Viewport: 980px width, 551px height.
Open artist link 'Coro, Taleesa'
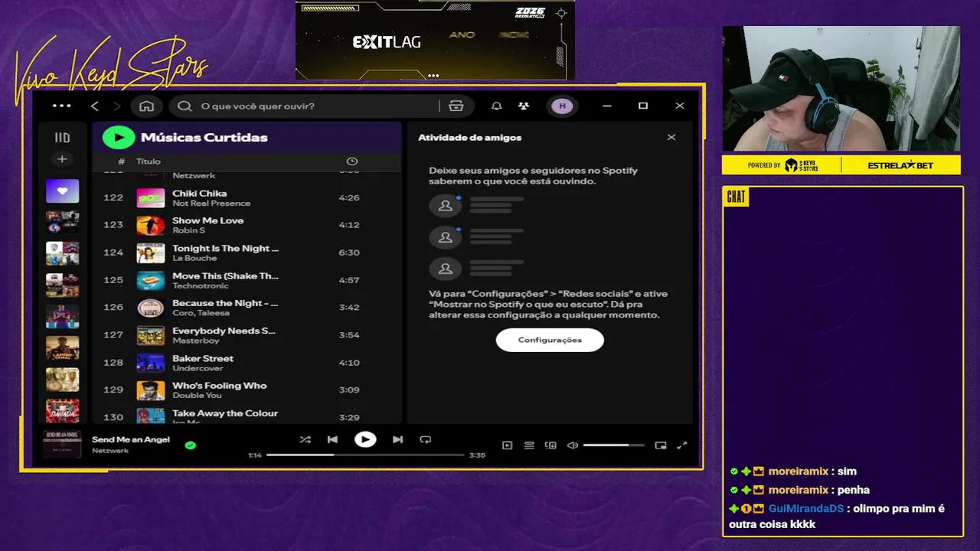201,313
